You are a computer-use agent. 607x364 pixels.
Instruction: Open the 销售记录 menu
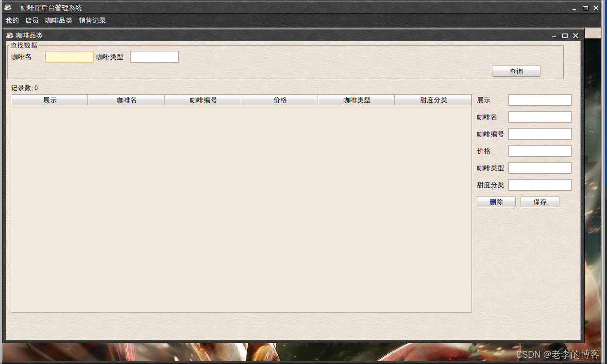click(x=92, y=20)
